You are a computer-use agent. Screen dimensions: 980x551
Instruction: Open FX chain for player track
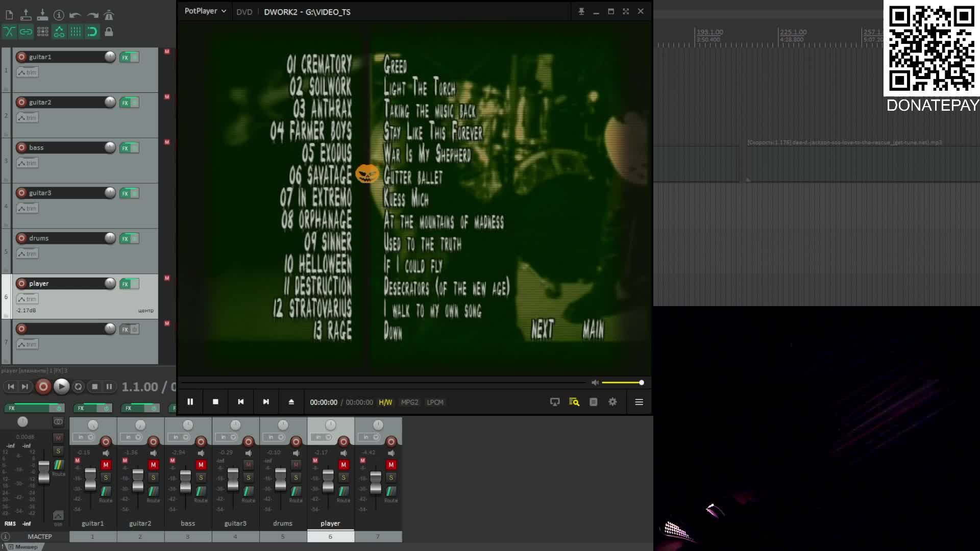[x=125, y=284]
